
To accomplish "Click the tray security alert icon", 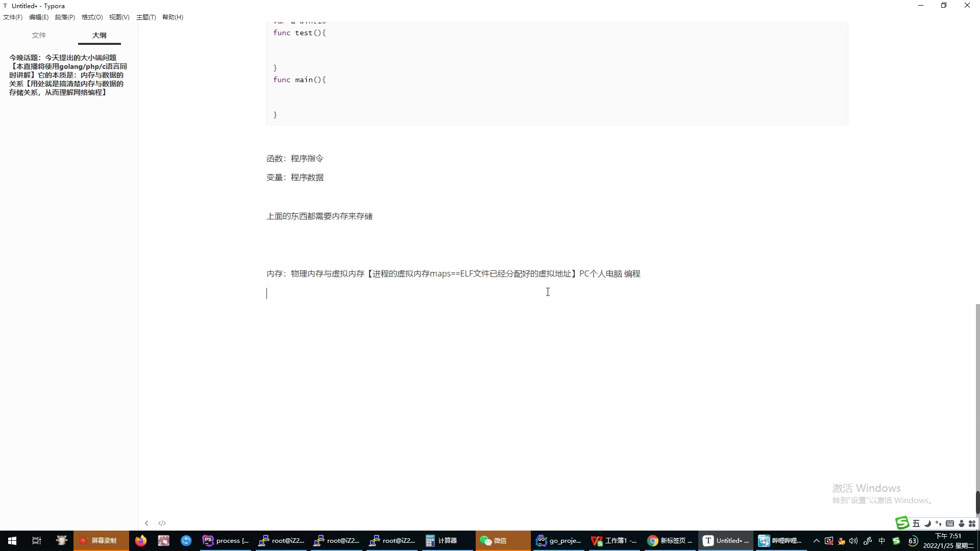I will 829,541.
